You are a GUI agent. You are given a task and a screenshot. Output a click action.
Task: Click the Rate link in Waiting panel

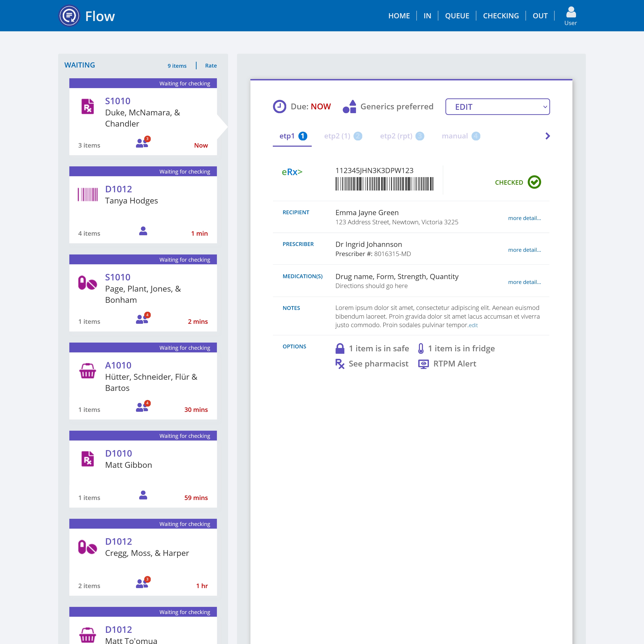tap(211, 66)
